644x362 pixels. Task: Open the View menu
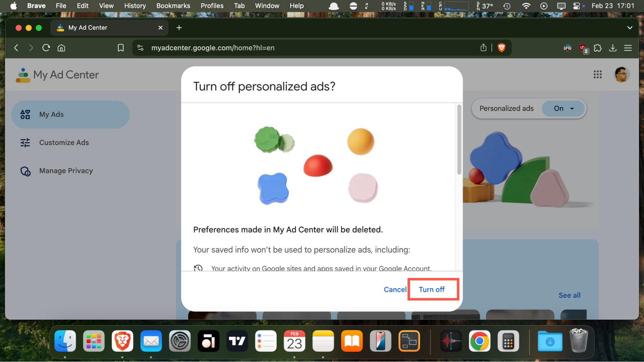coord(106,6)
